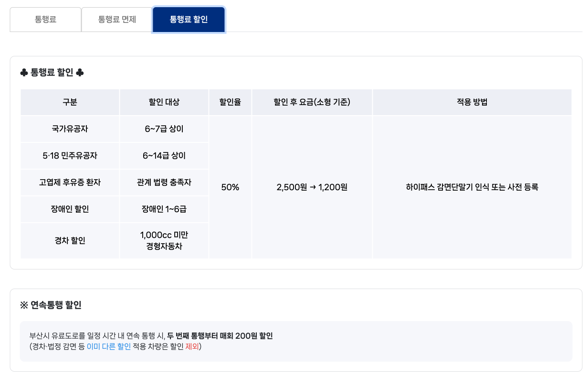
Task: Select the 통행료 할인 tab
Action: point(189,20)
